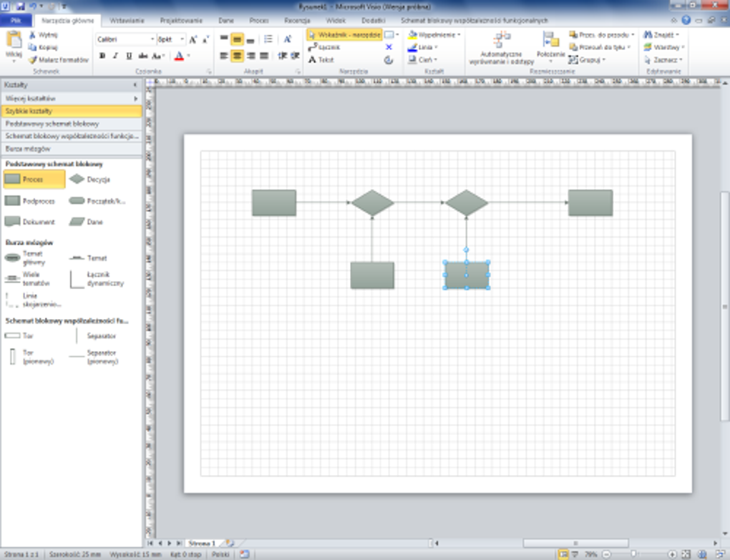Select the Separator shape in stencil
This screenshot has width=730, height=560.
point(95,336)
